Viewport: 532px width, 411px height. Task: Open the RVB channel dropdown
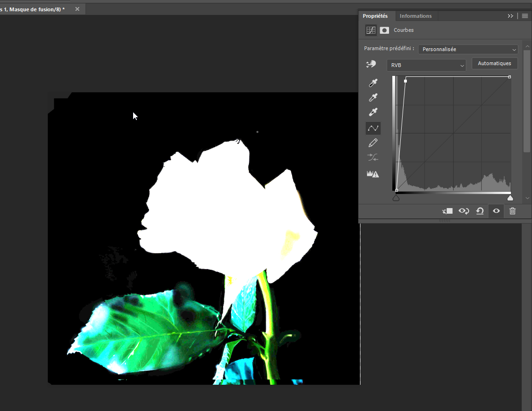(426, 65)
